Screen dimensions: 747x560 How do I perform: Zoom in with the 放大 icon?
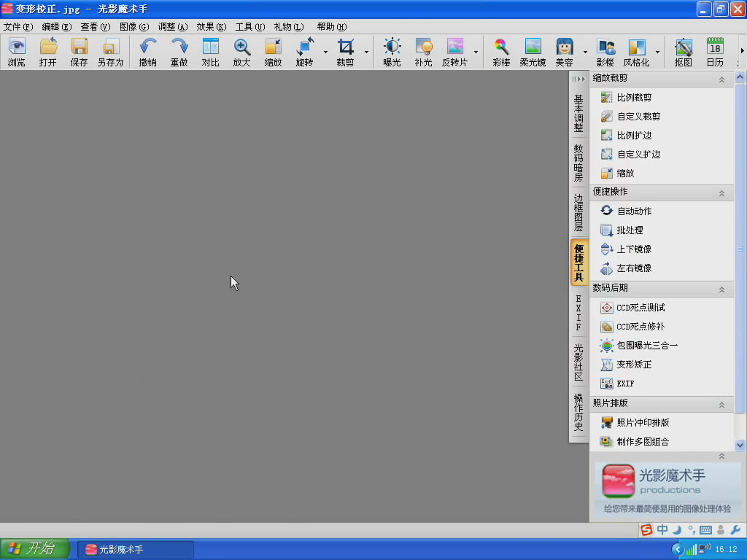(x=242, y=52)
